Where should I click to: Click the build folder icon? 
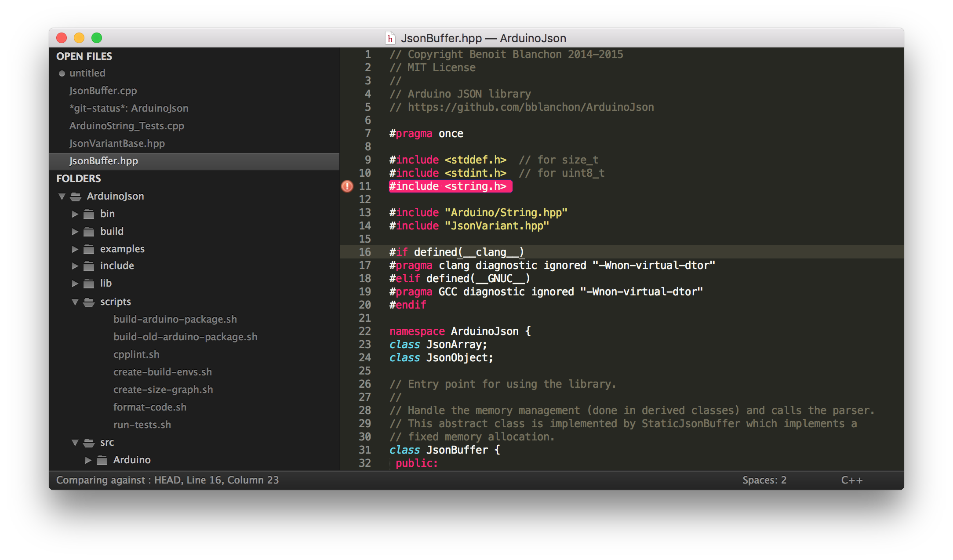coord(89,232)
